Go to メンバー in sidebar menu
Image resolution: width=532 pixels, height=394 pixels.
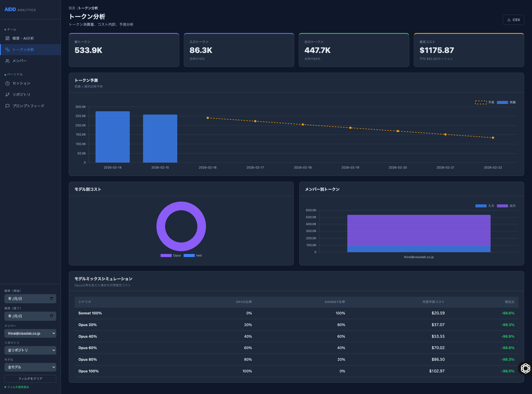coord(19,61)
